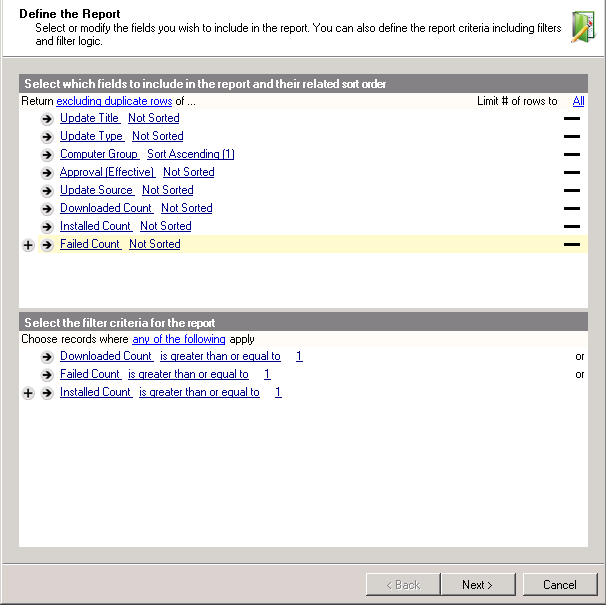The width and height of the screenshot is (606, 605).
Task: Change sort order of Installed Count
Action: [x=165, y=226]
